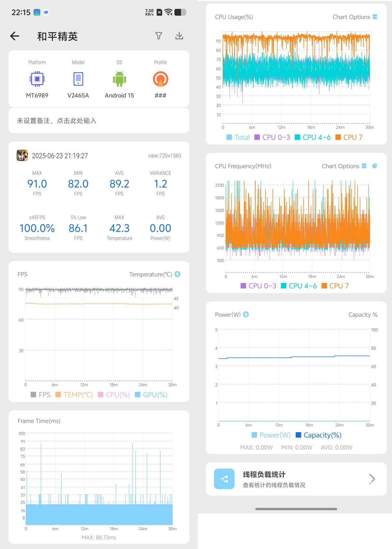Tap the 86.1 5% Low FPS value
392x549 pixels.
(78, 228)
